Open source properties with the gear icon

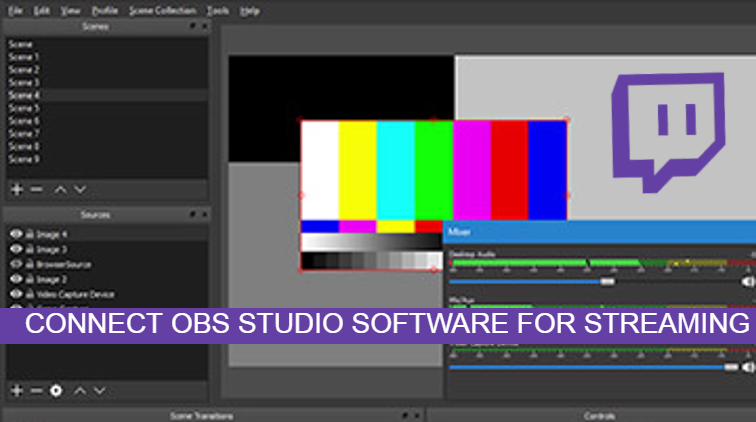pos(56,391)
